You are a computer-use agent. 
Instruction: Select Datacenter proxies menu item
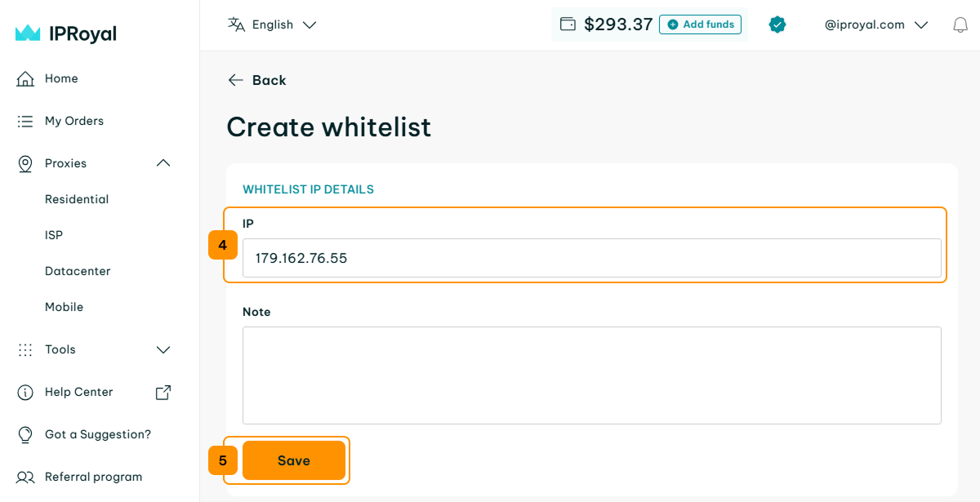pos(78,271)
